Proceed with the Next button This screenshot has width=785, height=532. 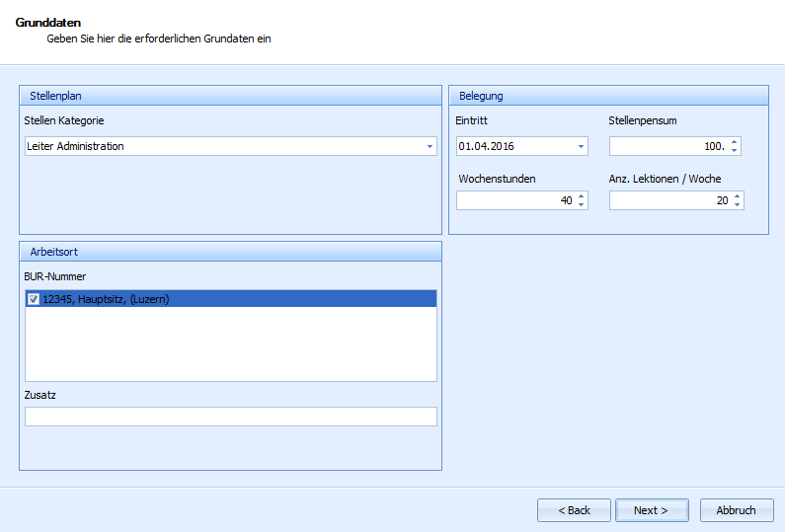(x=651, y=510)
